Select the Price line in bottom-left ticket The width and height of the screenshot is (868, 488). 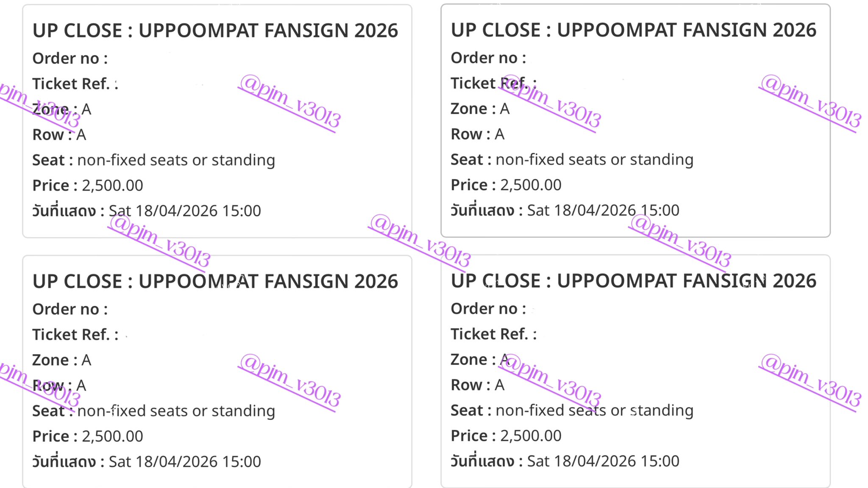(88, 436)
